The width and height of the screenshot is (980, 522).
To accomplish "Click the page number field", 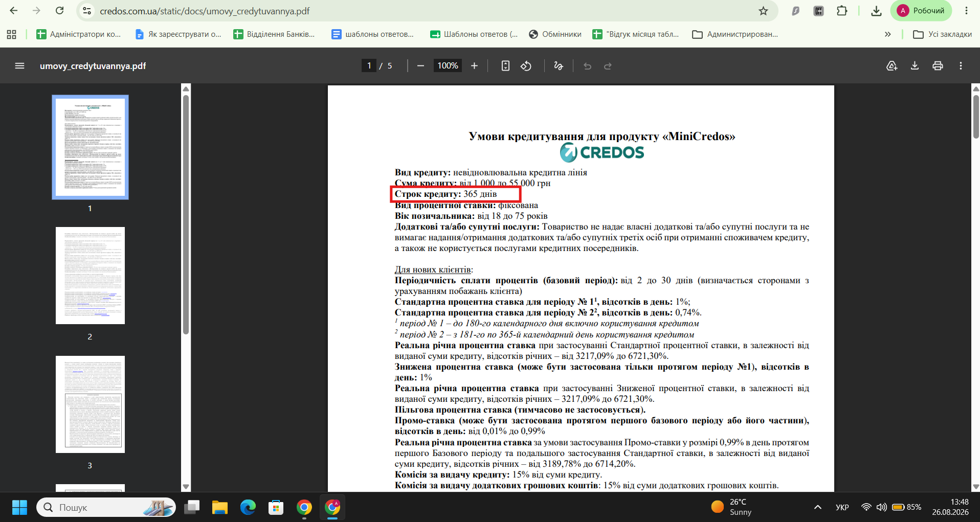I will point(369,66).
